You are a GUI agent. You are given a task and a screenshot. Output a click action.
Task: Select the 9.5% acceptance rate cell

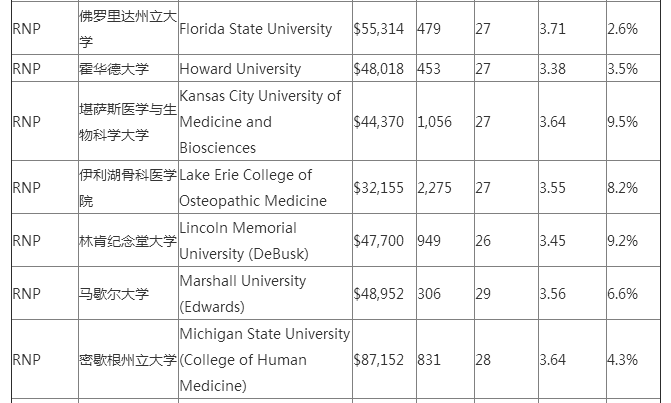tap(622, 122)
